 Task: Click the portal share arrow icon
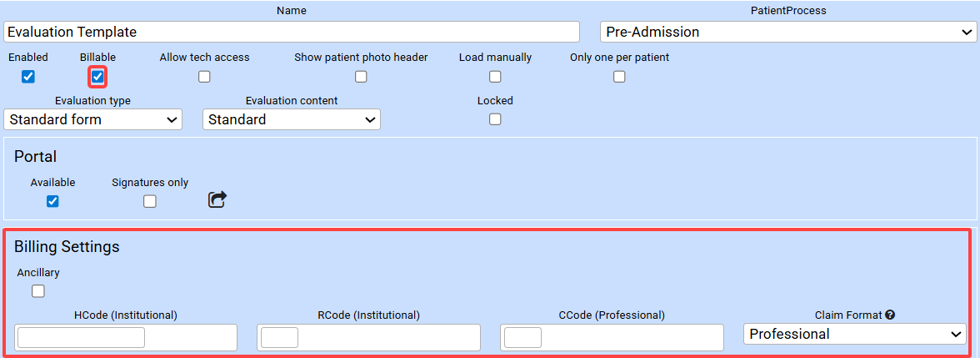tap(217, 200)
